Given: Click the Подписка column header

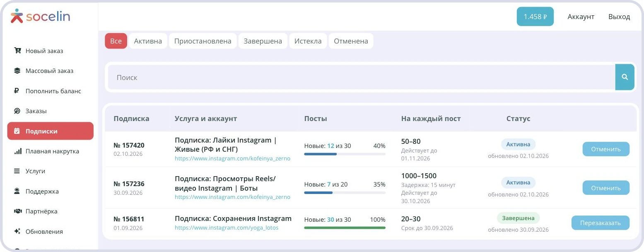Looking at the screenshot, I should (131, 119).
